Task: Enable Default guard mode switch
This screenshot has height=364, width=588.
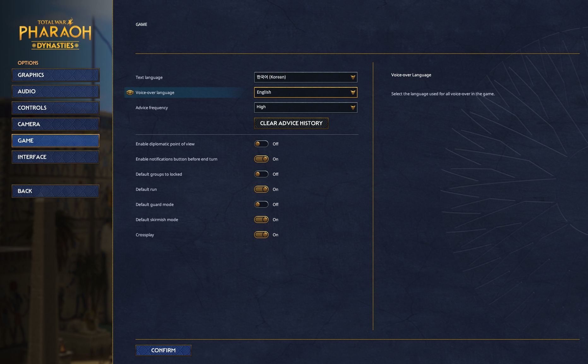Action: pos(261,204)
